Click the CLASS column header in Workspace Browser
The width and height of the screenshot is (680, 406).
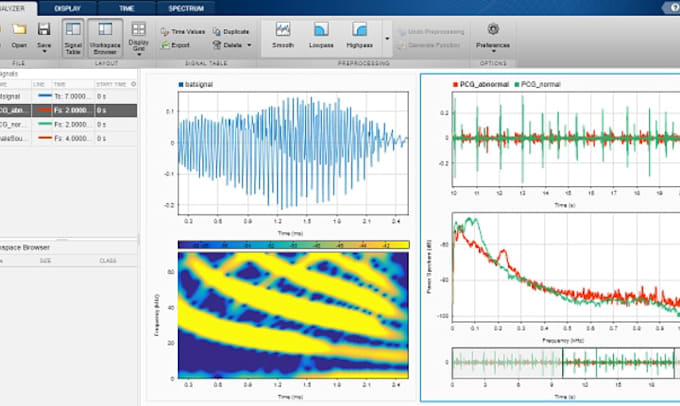point(108,261)
